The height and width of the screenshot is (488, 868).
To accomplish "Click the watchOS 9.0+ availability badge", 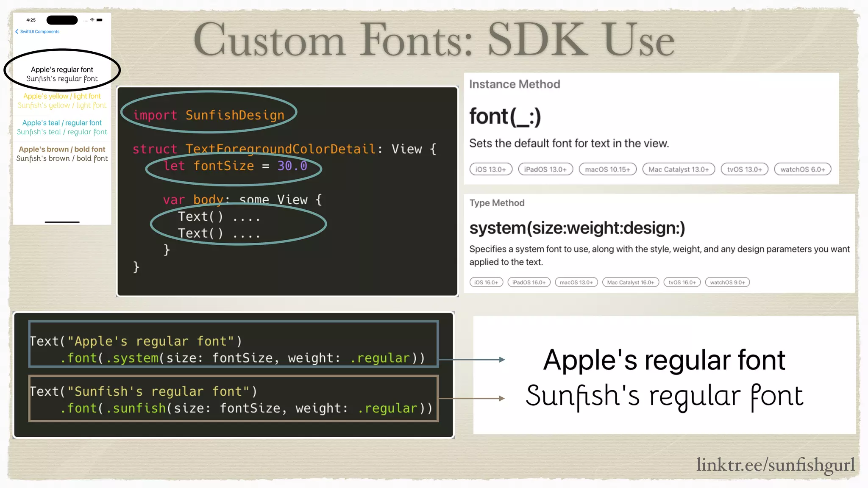I will tap(727, 283).
